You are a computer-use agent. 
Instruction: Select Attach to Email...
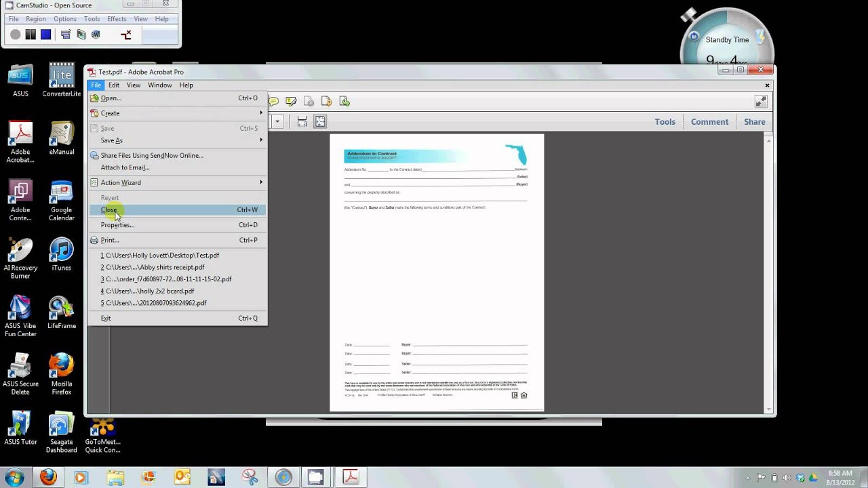pos(178,167)
